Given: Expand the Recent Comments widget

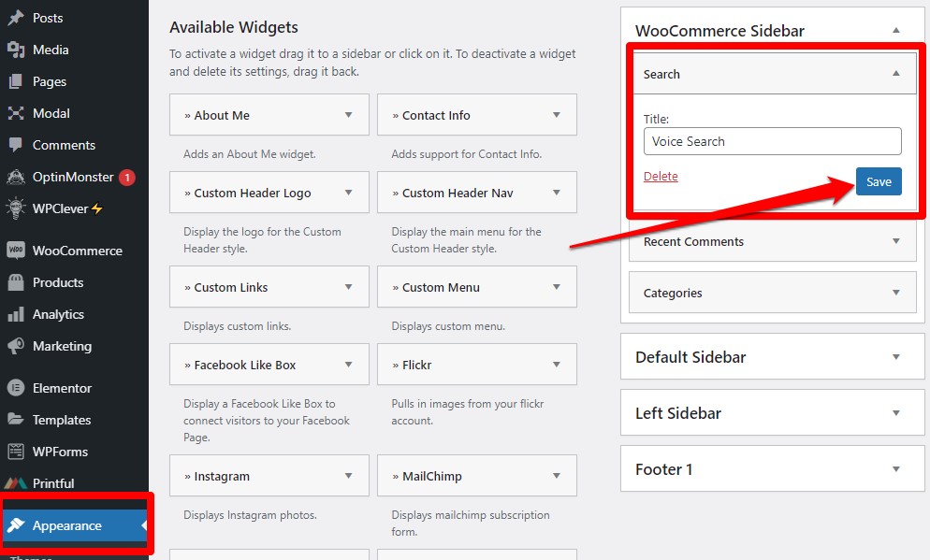Looking at the screenshot, I should click(895, 241).
